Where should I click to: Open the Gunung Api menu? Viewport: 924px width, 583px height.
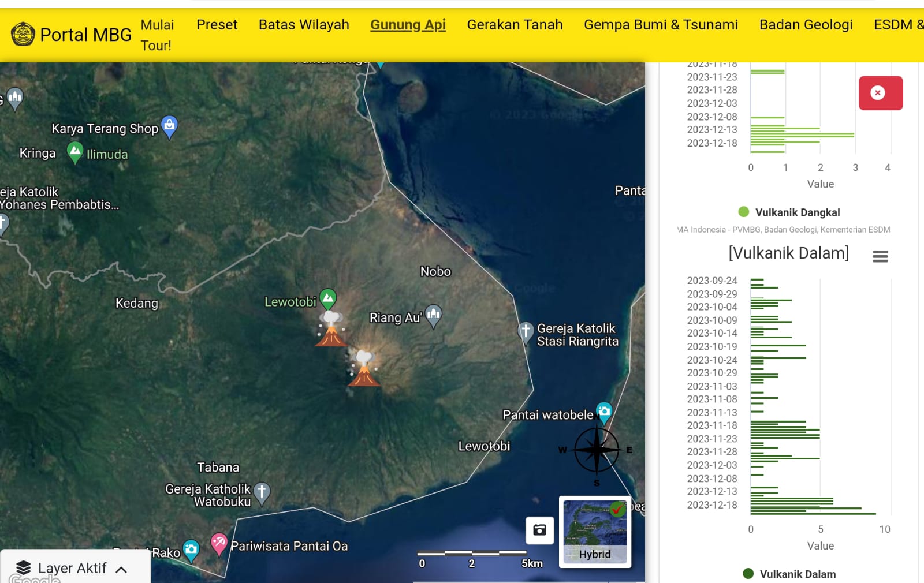pos(408,25)
